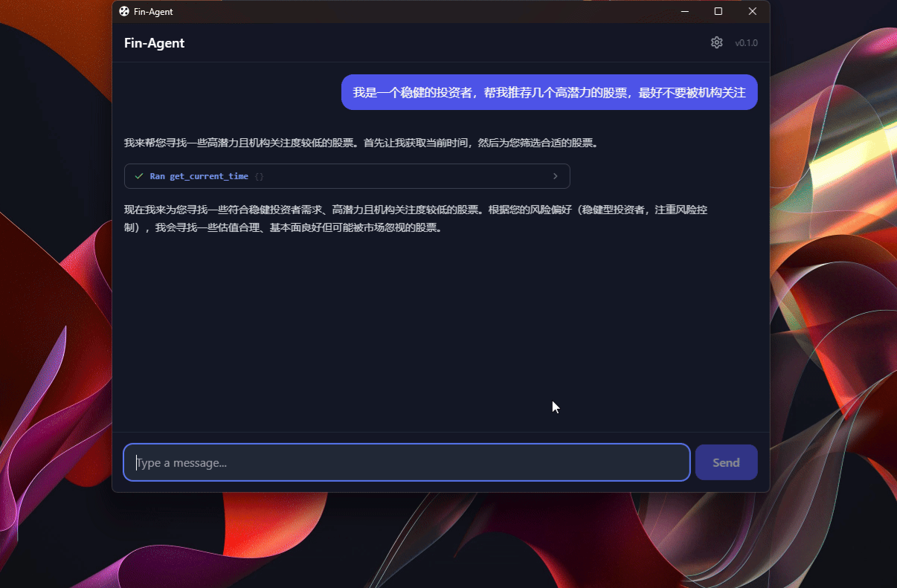The image size is (897, 588).
Task: Maximize the Fin-Agent window
Action: (718, 11)
